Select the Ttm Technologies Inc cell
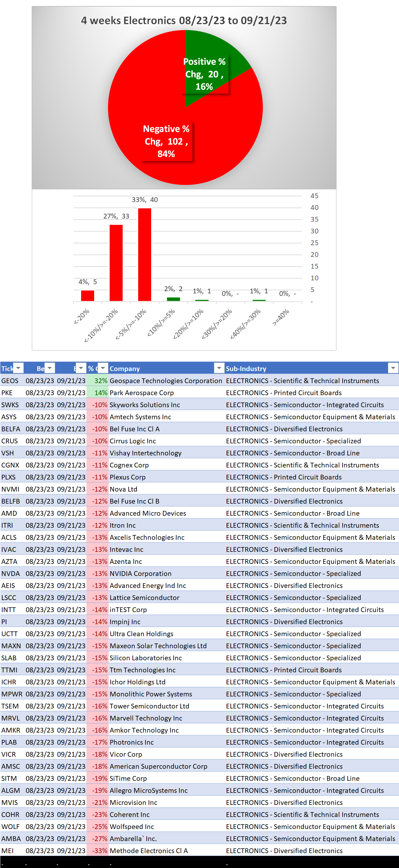The image size is (399, 868). tap(166, 670)
